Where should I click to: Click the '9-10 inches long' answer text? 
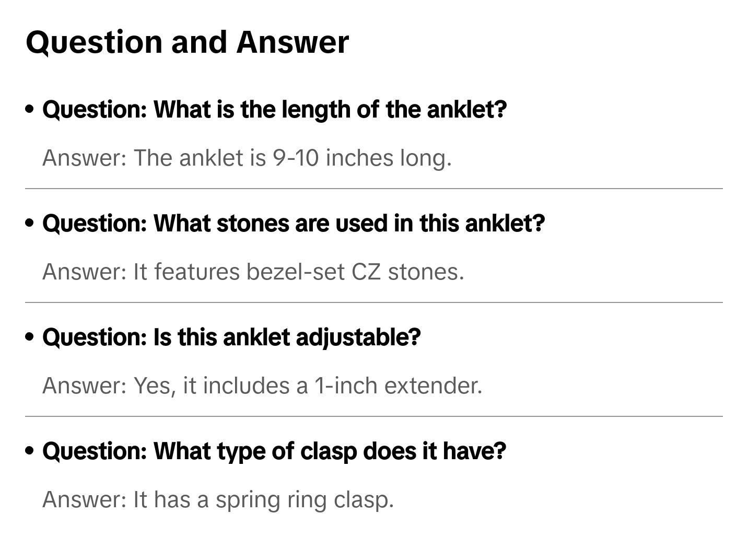(x=247, y=158)
